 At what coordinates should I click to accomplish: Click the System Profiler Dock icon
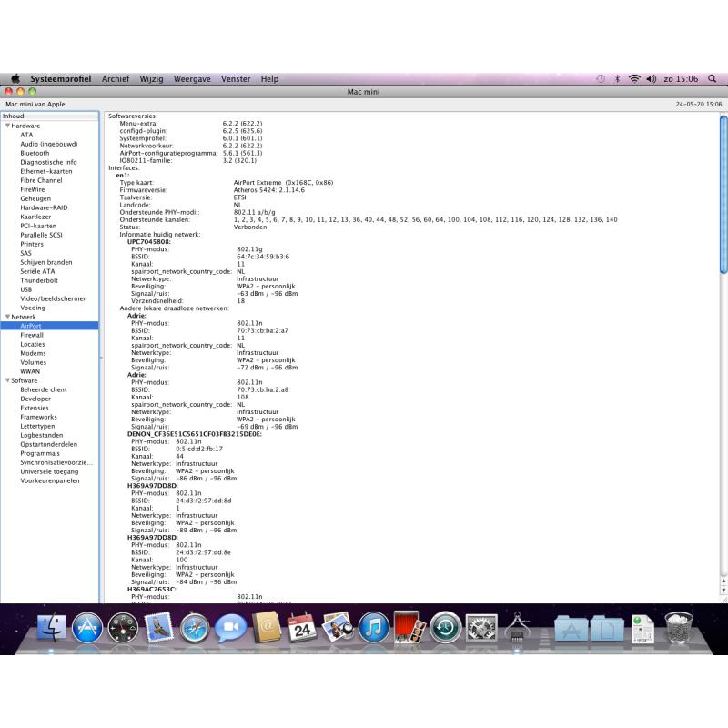coord(517,627)
